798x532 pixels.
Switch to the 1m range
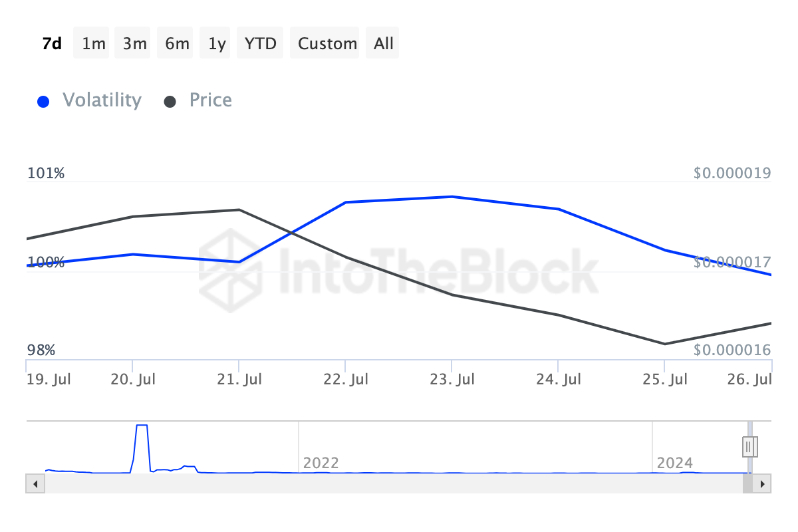click(x=94, y=44)
